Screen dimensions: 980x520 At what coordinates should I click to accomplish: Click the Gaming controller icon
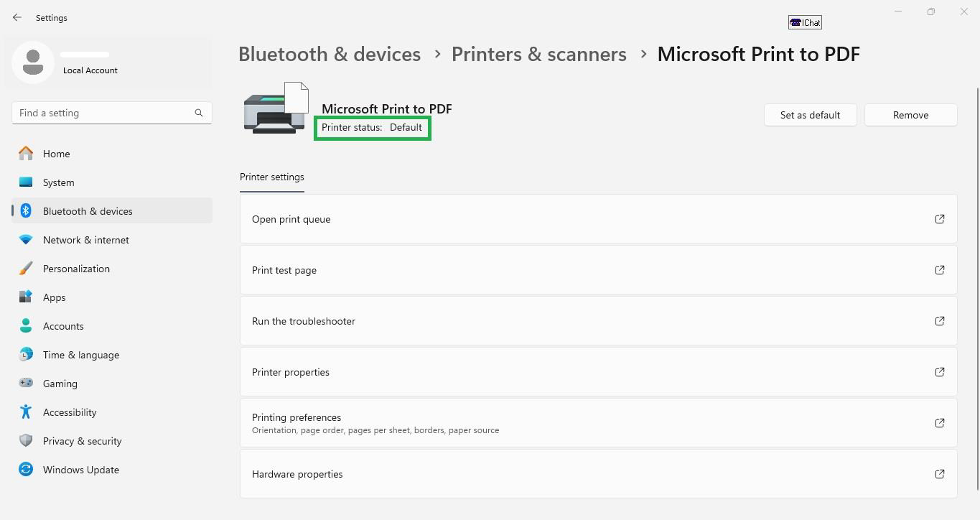tap(26, 384)
